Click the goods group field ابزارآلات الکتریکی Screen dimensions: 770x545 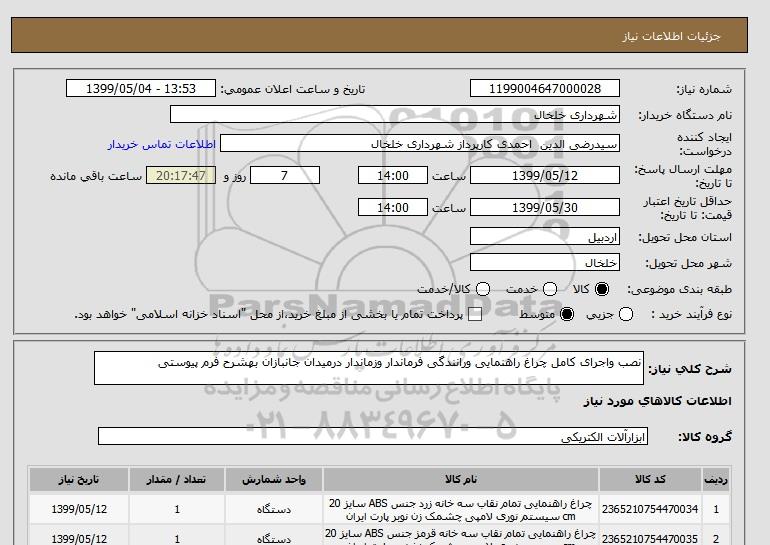pyautogui.click(x=373, y=436)
